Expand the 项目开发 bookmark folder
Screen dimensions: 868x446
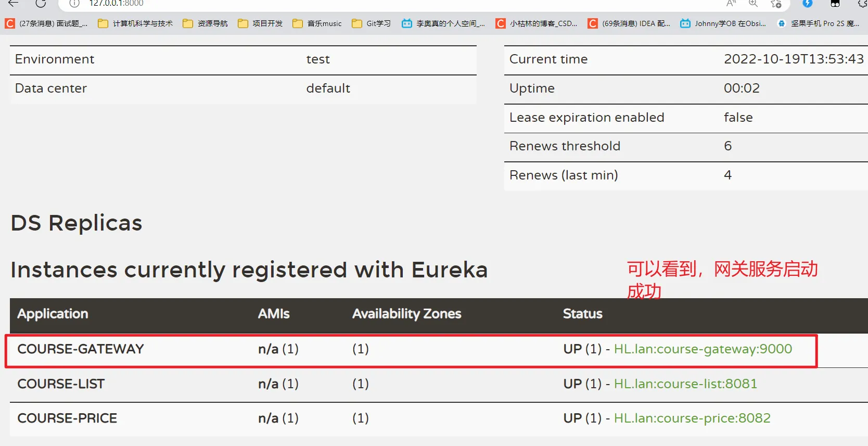coord(260,23)
